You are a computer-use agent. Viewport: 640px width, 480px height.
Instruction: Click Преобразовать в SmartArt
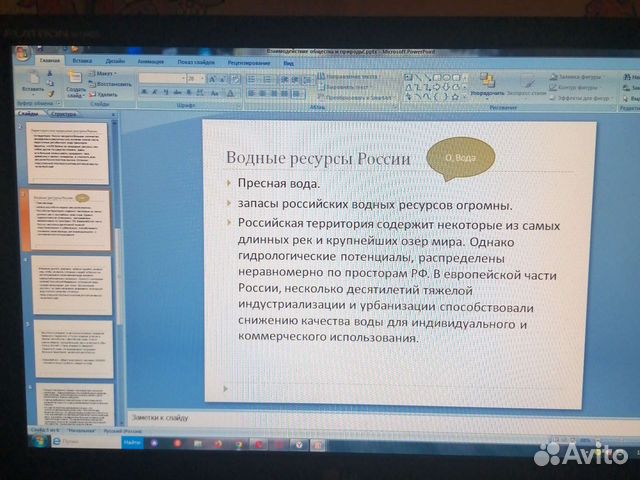click(x=354, y=98)
